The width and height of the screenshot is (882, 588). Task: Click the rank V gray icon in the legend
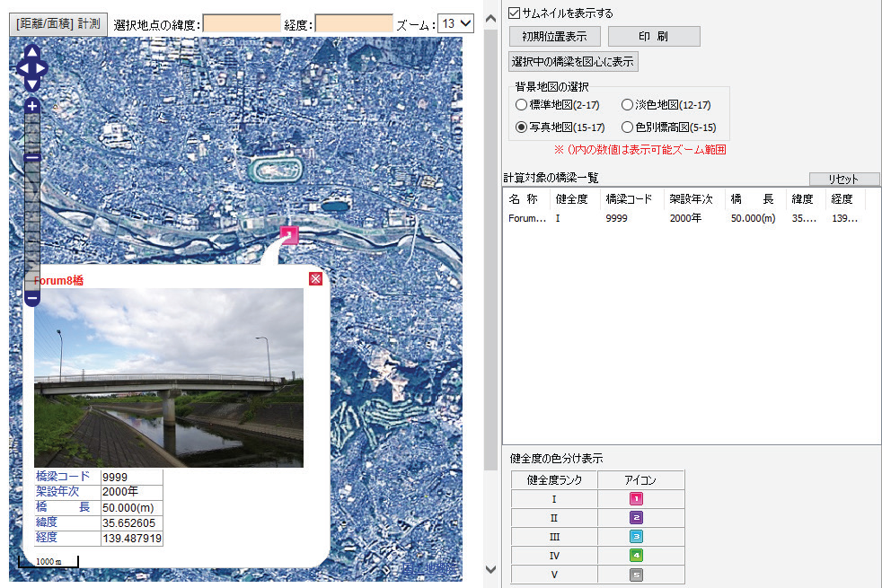(636, 575)
